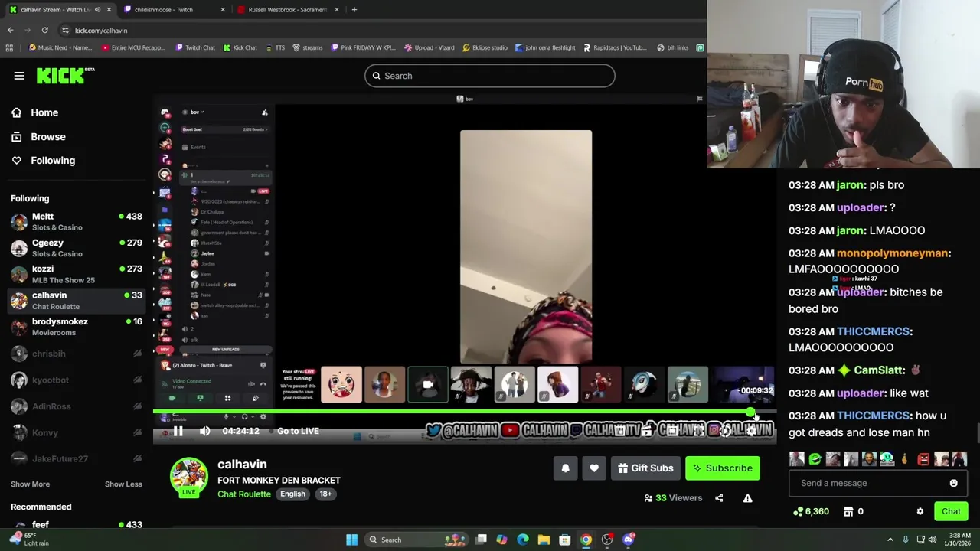This screenshot has width=980, height=551.
Task: Open Discord from the taskbar
Action: click(x=629, y=540)
